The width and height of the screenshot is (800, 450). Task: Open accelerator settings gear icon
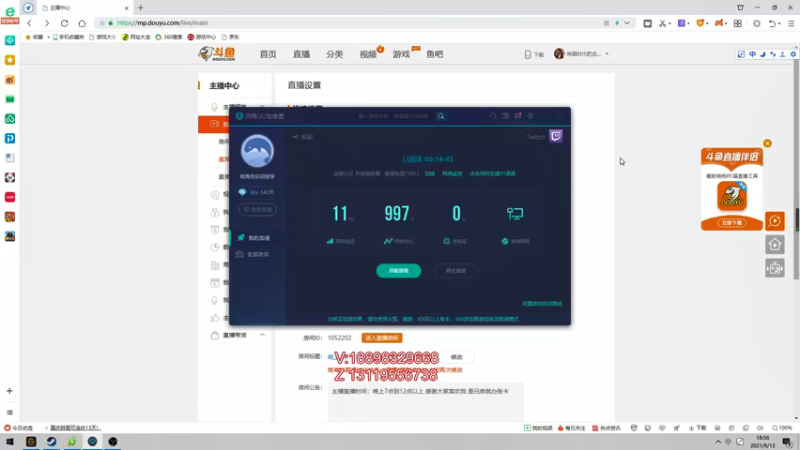tap(531, 116)
